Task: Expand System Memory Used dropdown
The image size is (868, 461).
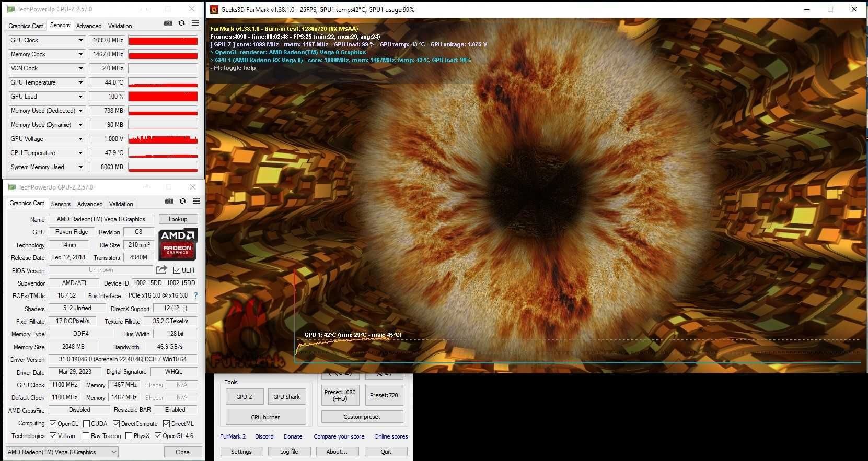Action: 80,167
